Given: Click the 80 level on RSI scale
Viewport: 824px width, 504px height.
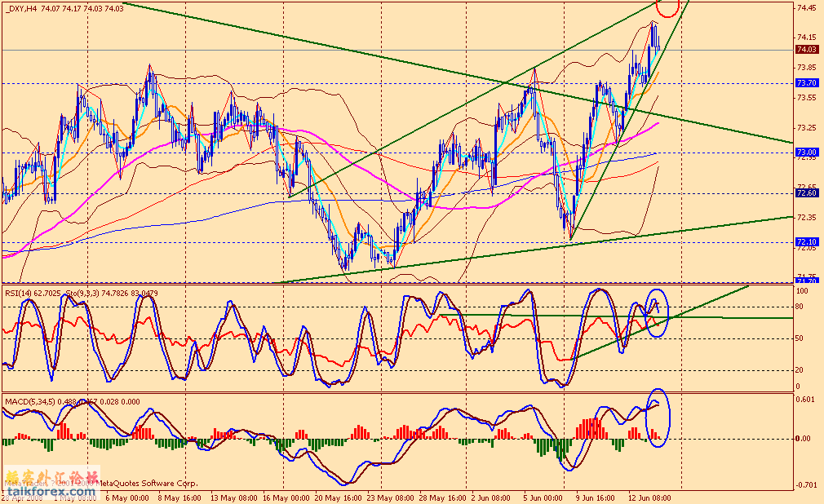Looking at the screenshot, I should coord(800,307).
